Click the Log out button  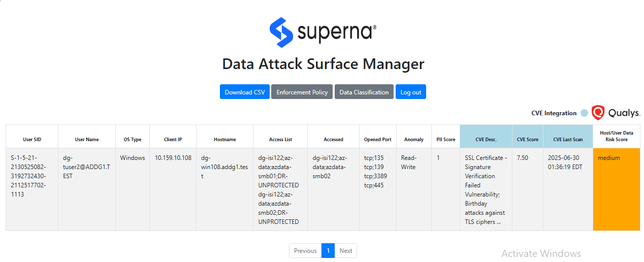click(411, 92)
